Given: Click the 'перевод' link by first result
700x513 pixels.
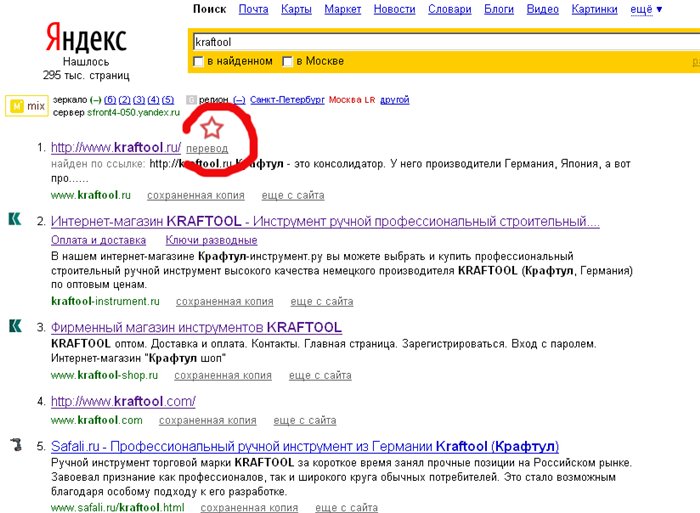Looking at the screenshot, I should pyautogui.click(x=207, y=148).
